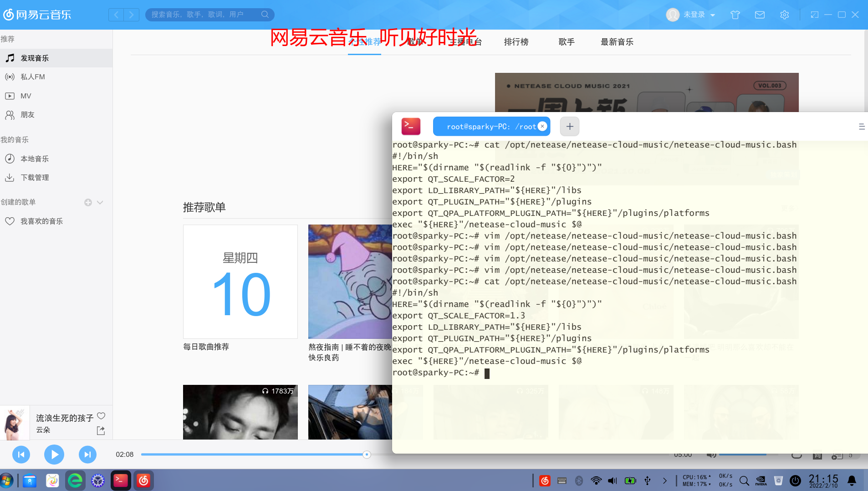This screenshot has height=491, width=868.
Task: Click the artist name 云朵
Action: pos(43,430)
